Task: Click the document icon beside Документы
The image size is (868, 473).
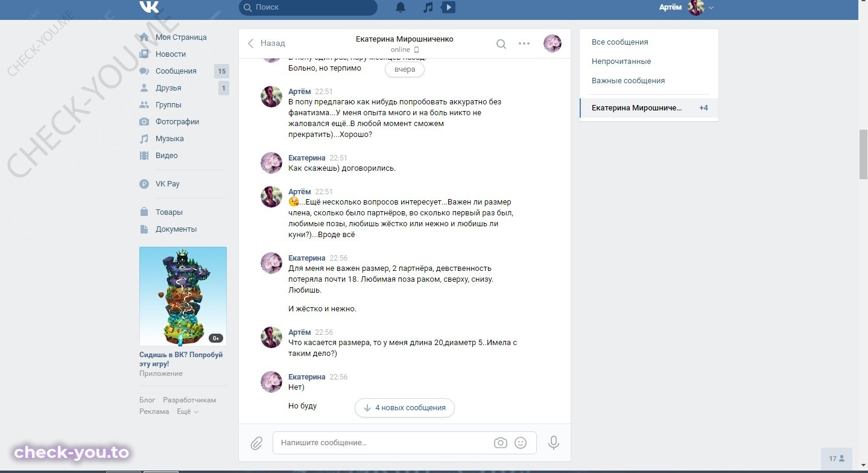Action: [x=144, y=229]
